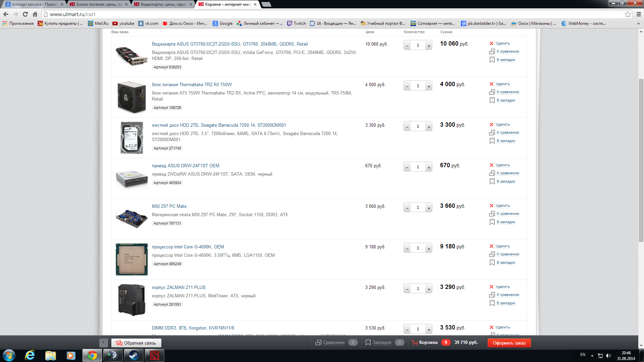
Task: Click delete X for Kingston DIMM DDR3
Action: (x=491, y=327)
